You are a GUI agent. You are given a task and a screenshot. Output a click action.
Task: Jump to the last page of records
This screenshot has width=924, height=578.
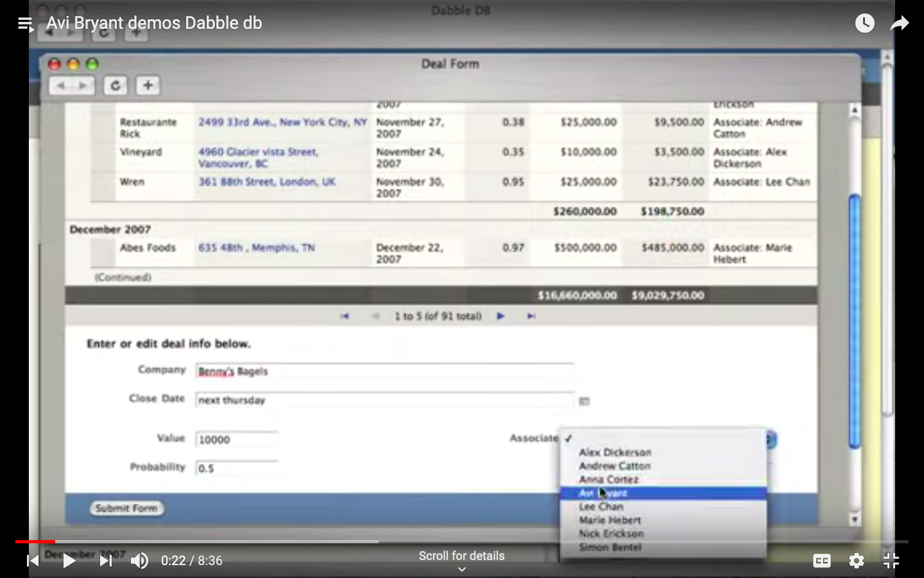531,316
